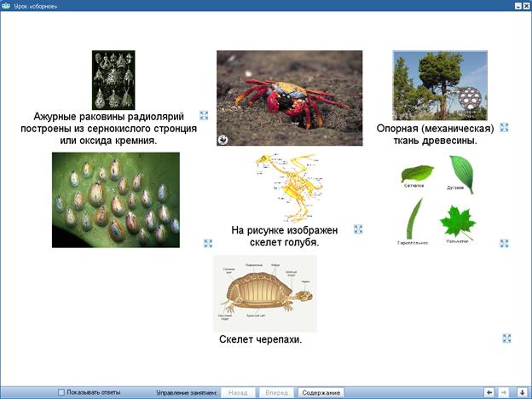Screen dimensions: 532x399
Task: Click the red crab photograph
Action: coord(289,98)
